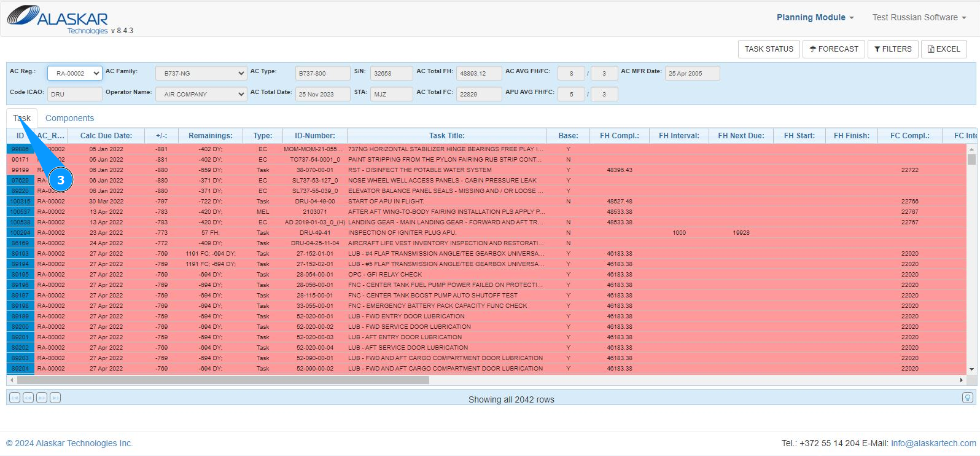Click the S/N field showing 32658
This screenshot has height=456, width=980.
[392, 73]
